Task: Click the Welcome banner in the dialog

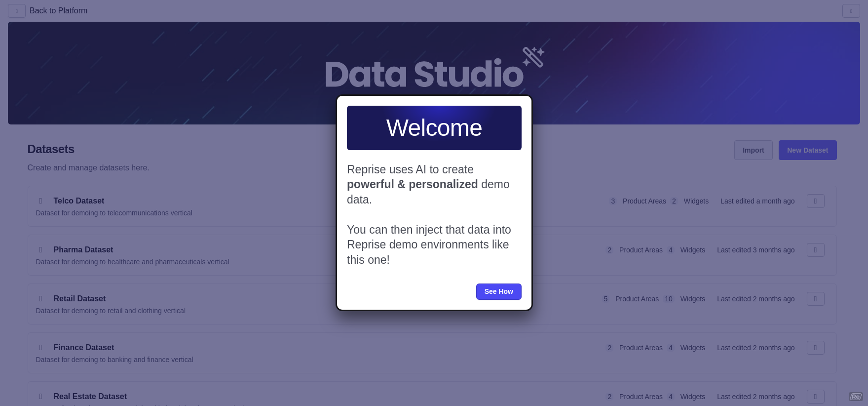Action: point(434,128)
